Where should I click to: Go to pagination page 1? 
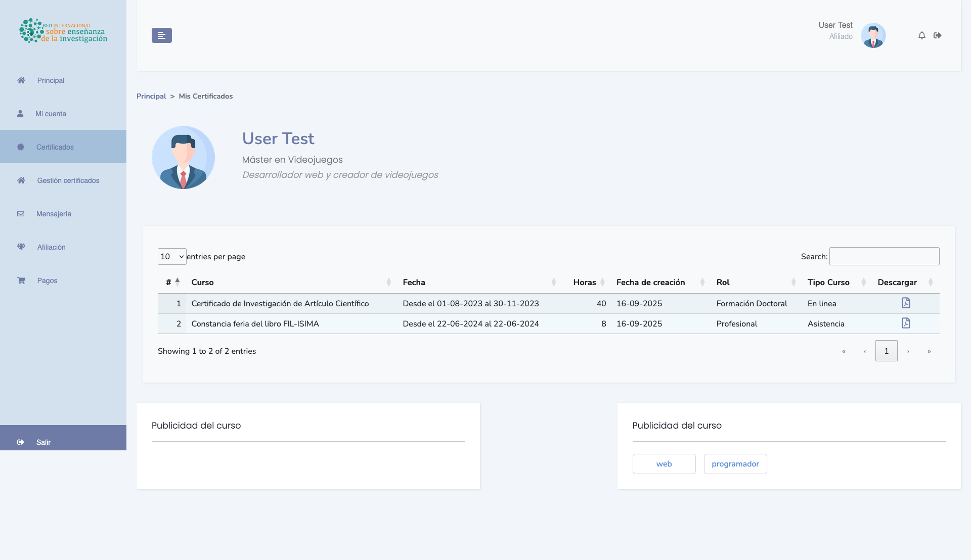[x=886, y=351]
